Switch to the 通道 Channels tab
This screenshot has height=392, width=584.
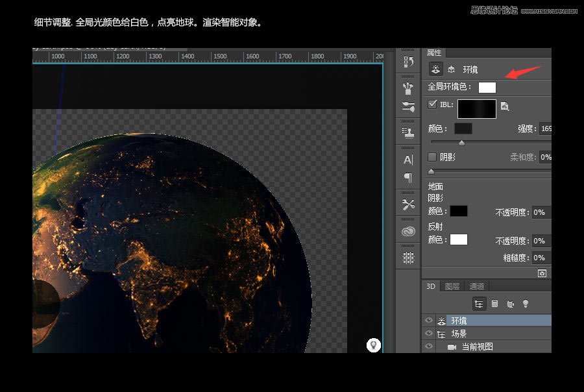(x=477, y=286)
